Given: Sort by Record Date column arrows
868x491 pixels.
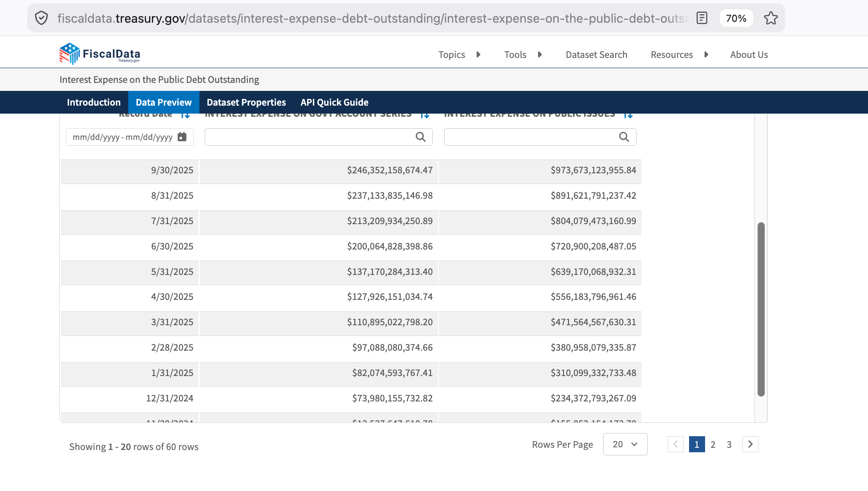Looking at the screenshot, I should (x=186, y=115).
